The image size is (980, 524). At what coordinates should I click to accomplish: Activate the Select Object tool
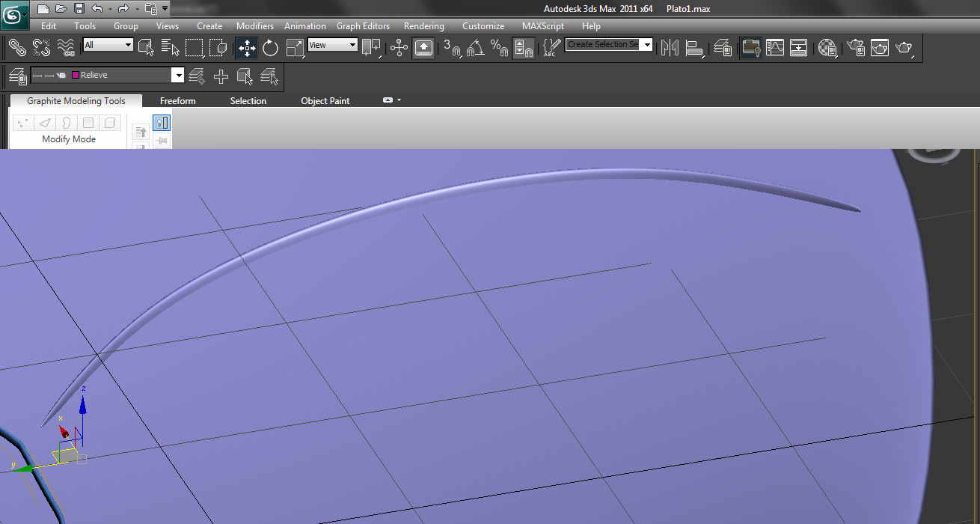pos(147,48)
